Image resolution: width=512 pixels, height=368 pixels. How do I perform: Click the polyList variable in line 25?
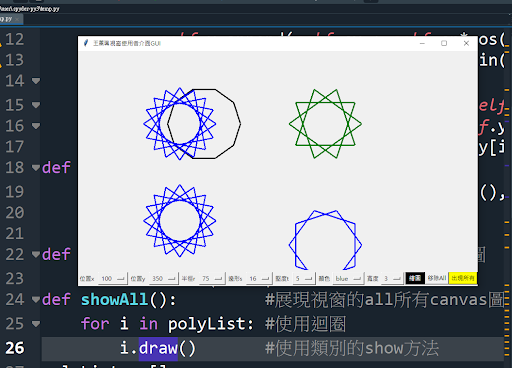coord(206,324)
